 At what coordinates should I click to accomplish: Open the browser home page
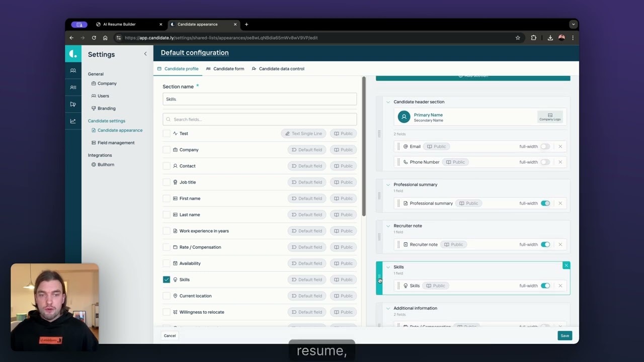pos(105,38)
